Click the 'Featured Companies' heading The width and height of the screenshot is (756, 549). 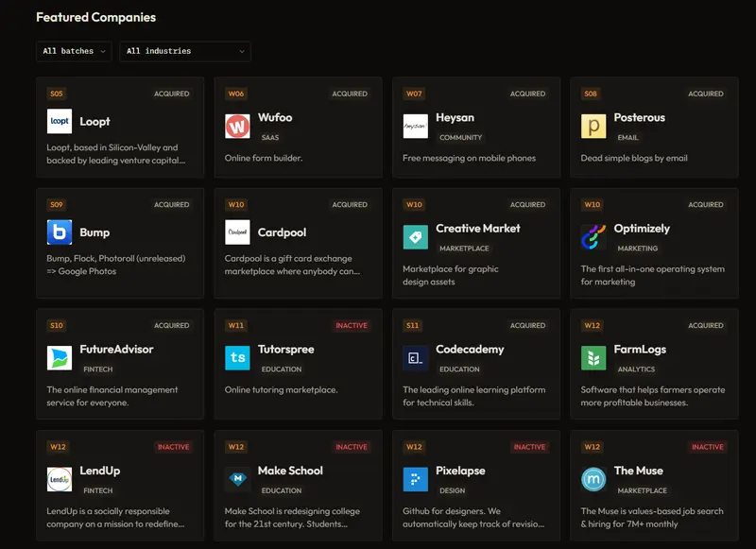point(96,17)
